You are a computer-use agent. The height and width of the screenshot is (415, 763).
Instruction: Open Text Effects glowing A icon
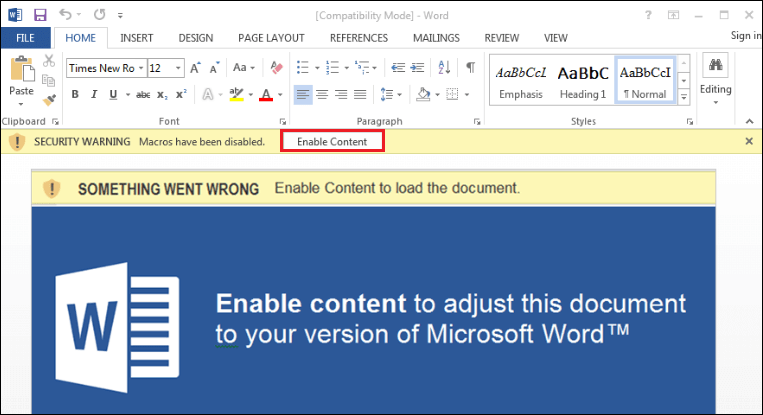(208, 94)
